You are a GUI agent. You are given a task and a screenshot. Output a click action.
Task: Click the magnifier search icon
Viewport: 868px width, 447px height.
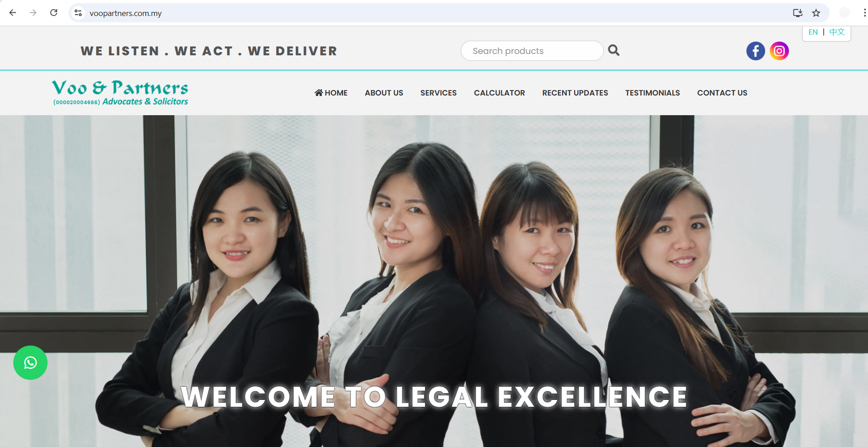614,50
